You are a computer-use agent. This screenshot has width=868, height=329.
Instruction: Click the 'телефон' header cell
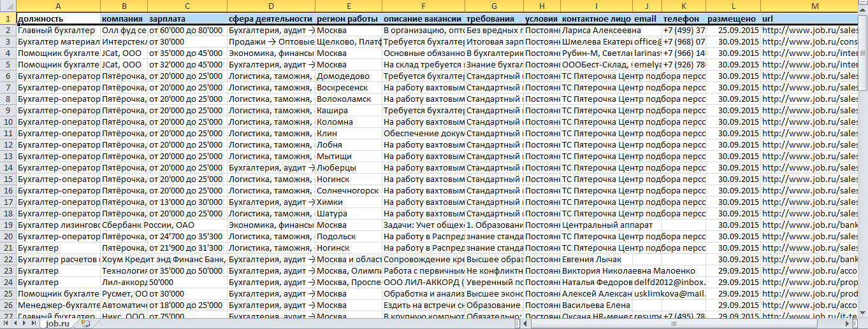[684, 18]
